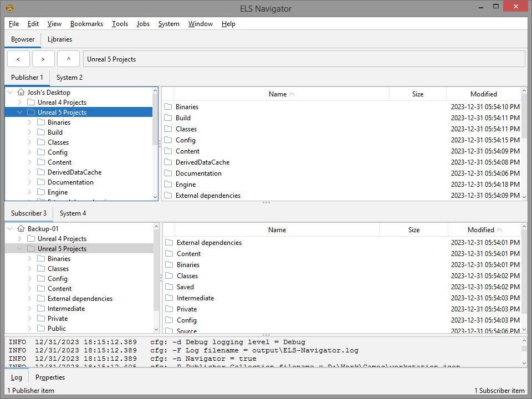Click the home icon beside Backup-01

point(21,229)
